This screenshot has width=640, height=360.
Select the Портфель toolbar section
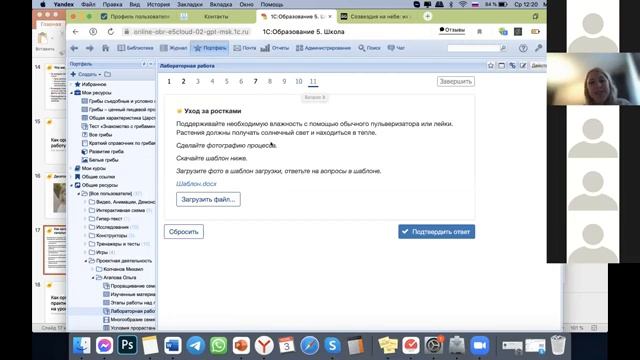click(x=210, y=48)
